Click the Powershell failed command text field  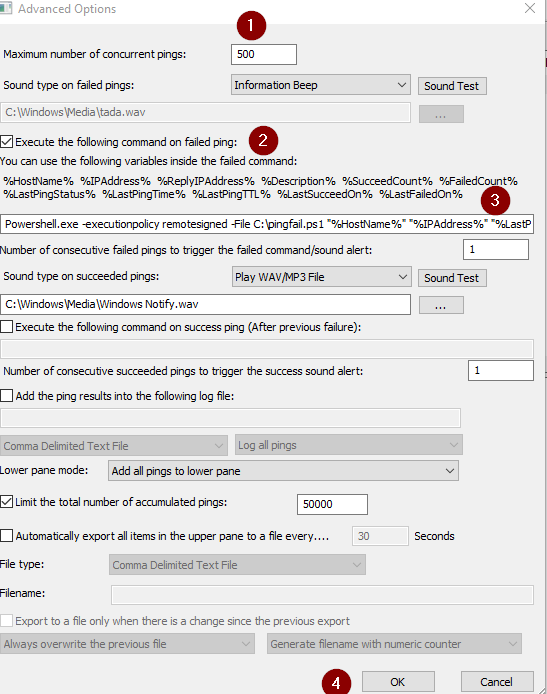[267, 224]
